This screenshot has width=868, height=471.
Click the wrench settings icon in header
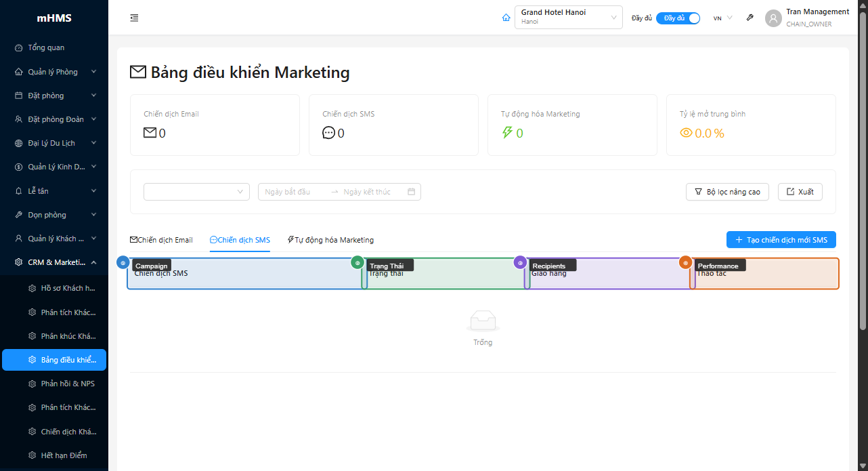[x=750, y=18]
